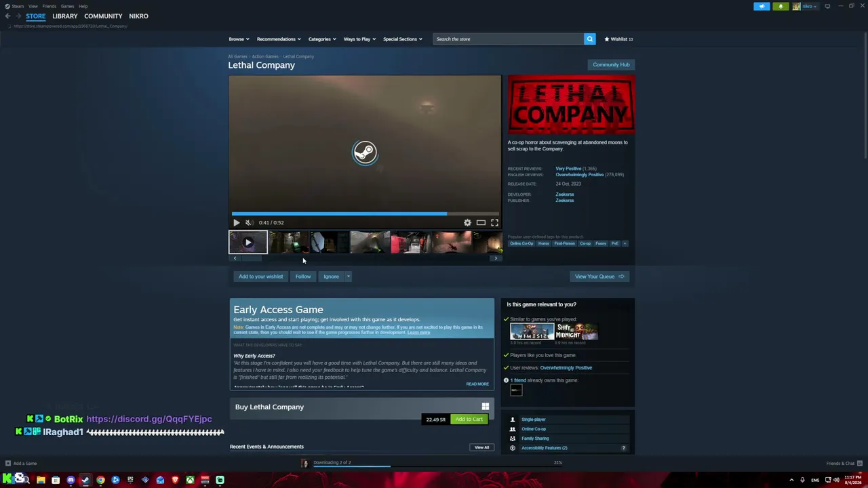Focus the Search the store field
Screen dimensions: 868x488
[509, 39]
